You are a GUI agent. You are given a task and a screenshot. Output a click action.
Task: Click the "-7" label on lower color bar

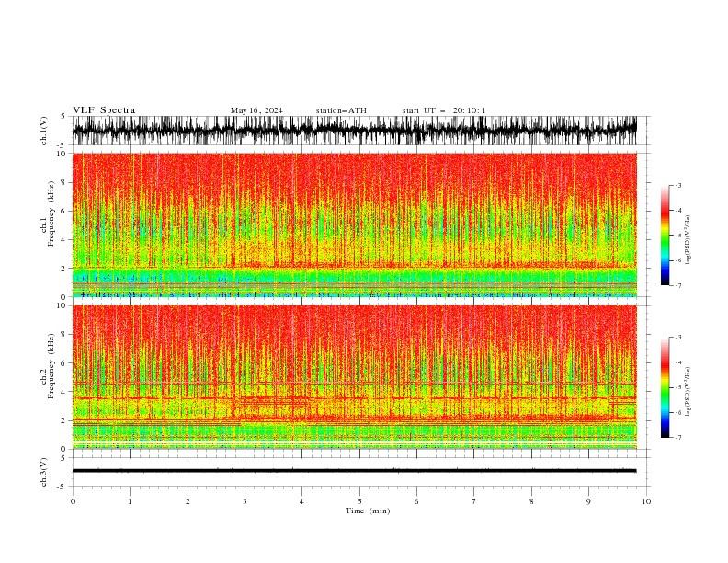coord(678,438)
